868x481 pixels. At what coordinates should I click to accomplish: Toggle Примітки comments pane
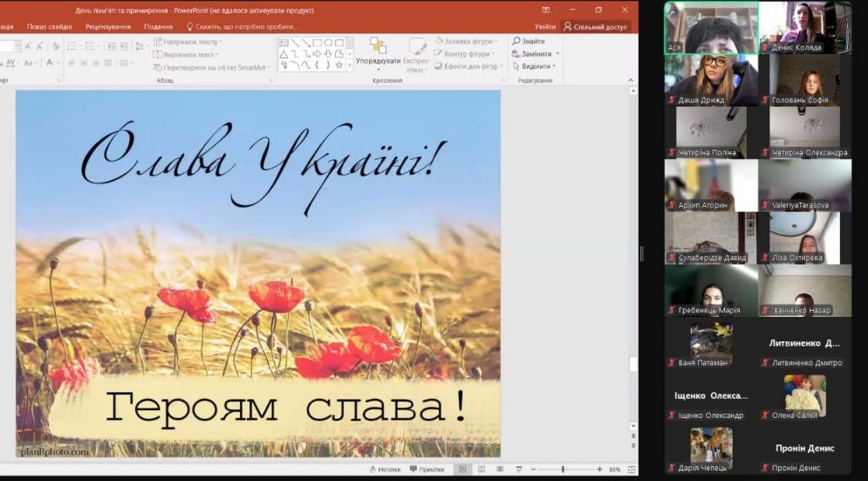pos(427,470)
